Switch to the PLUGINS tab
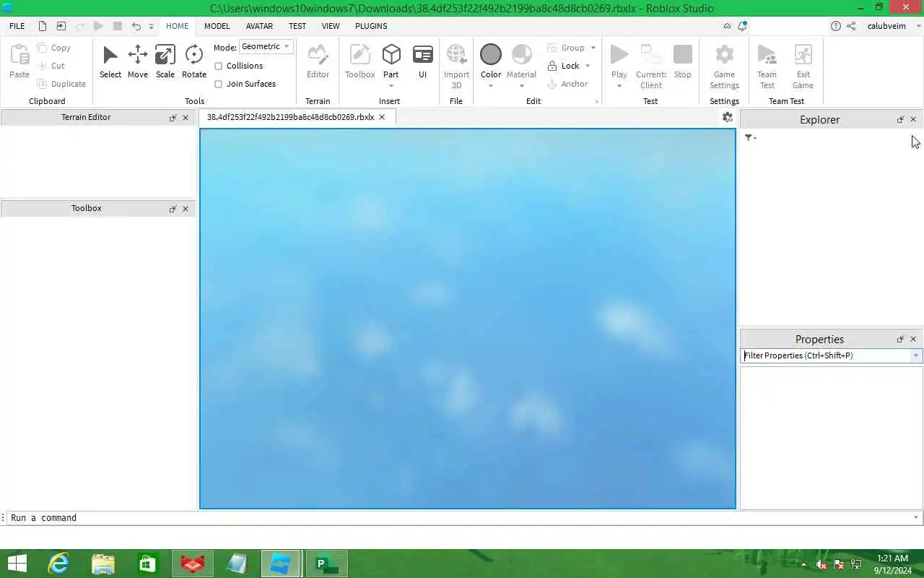Screen dimensions: 924x578 click(371, 26)
